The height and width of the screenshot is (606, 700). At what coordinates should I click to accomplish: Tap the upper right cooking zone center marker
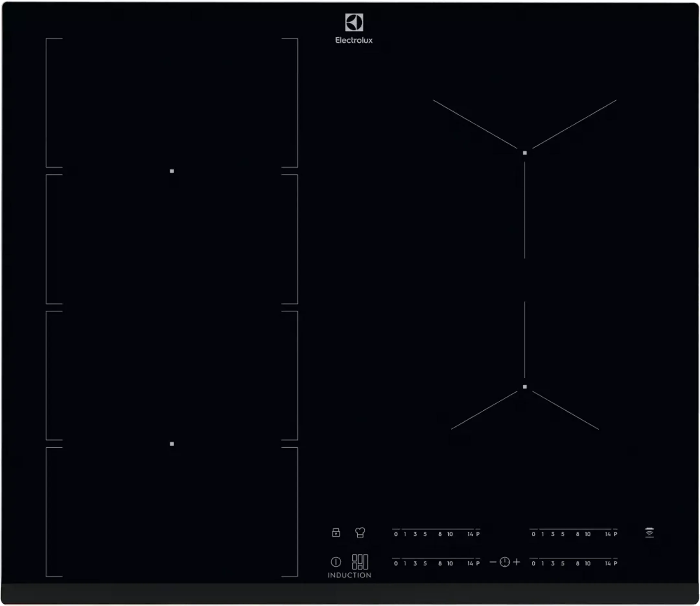[x=525, y=153]
